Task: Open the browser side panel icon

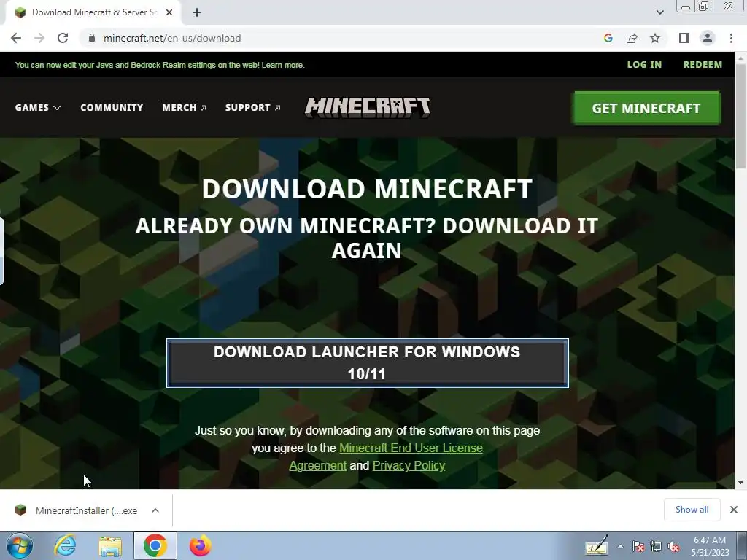Action: pyautogui.click(x=684, y=38)
